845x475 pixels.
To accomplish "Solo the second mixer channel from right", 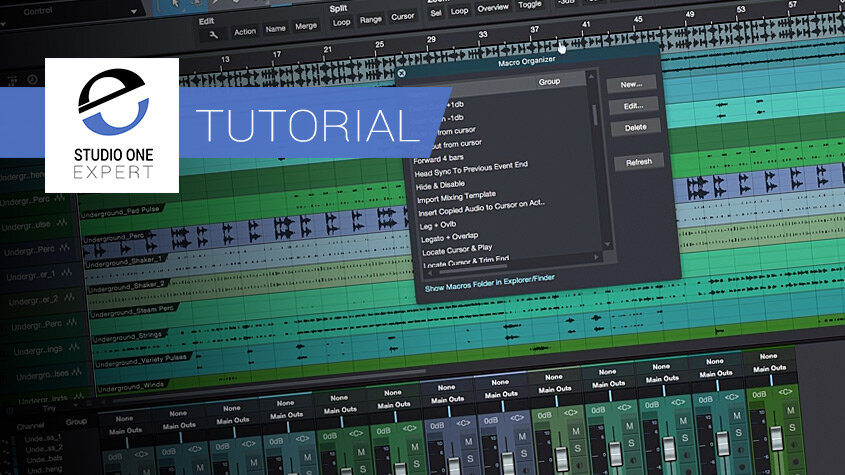I will pyautogui.click(x=738, y=433).
